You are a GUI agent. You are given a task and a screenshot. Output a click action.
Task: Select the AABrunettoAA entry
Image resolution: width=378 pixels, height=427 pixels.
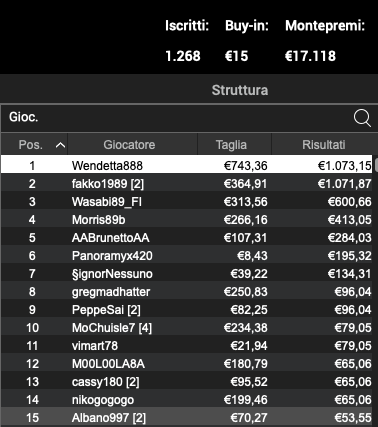[187, 238]
